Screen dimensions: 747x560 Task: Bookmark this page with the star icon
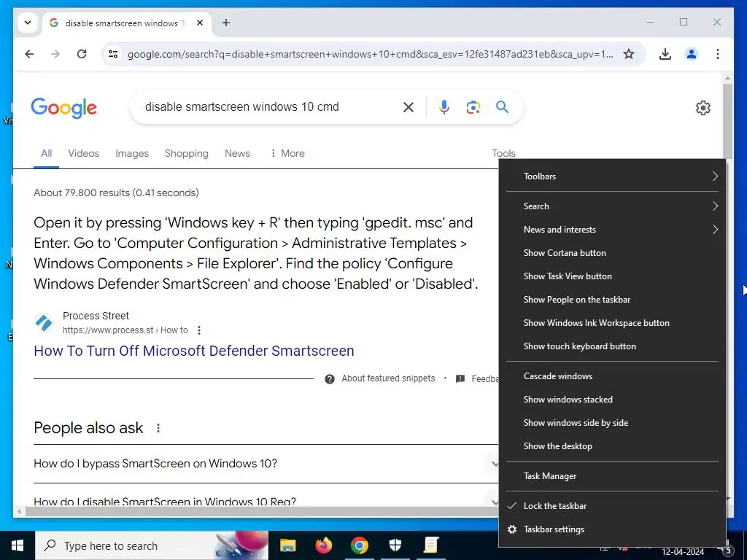pos(629,54)
